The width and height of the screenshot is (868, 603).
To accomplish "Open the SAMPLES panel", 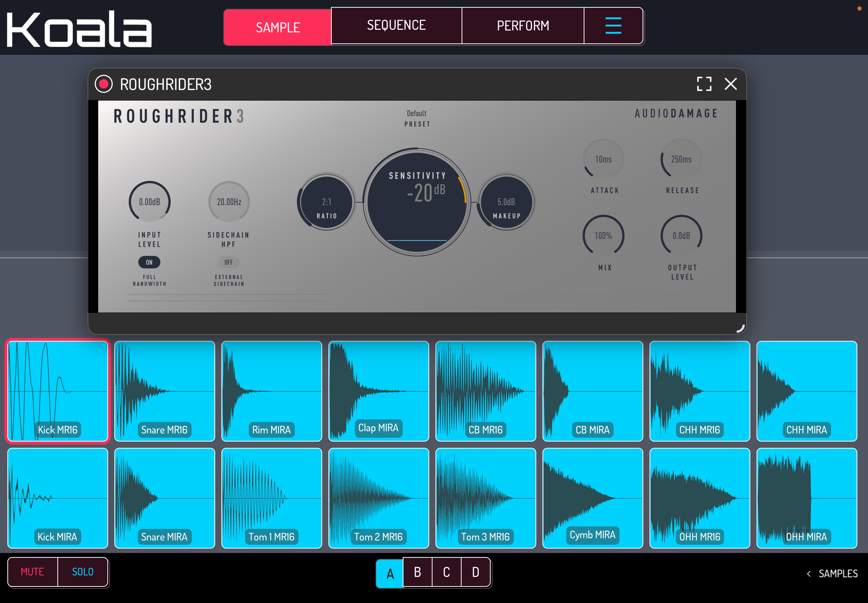I will pos(832,574).
